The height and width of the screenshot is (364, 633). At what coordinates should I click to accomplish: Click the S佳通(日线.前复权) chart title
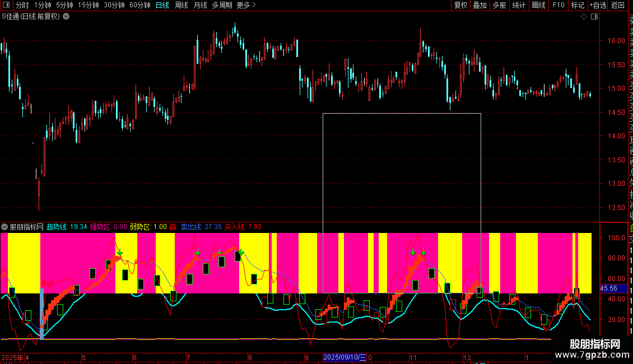pyautogui.click(x=31, y=17)
